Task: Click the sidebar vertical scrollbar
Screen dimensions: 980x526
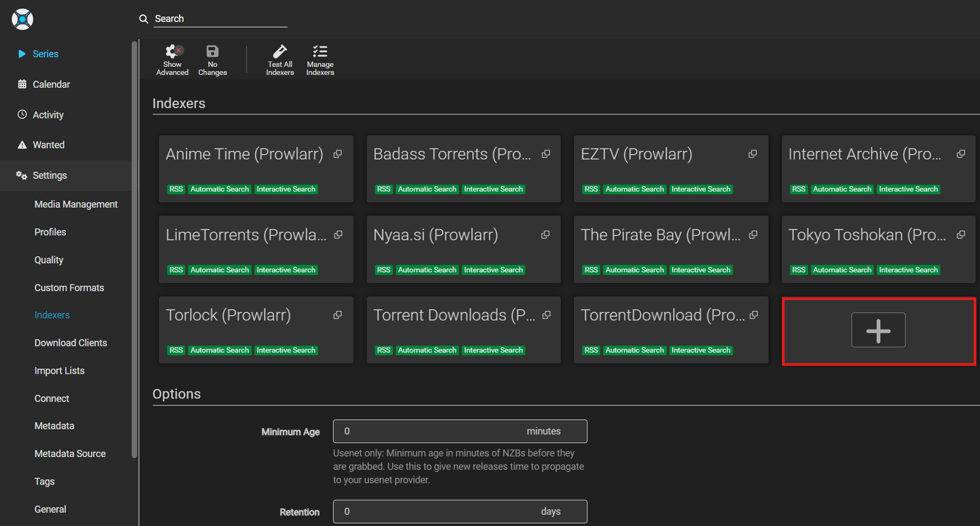Action: (x=134, y=249)
